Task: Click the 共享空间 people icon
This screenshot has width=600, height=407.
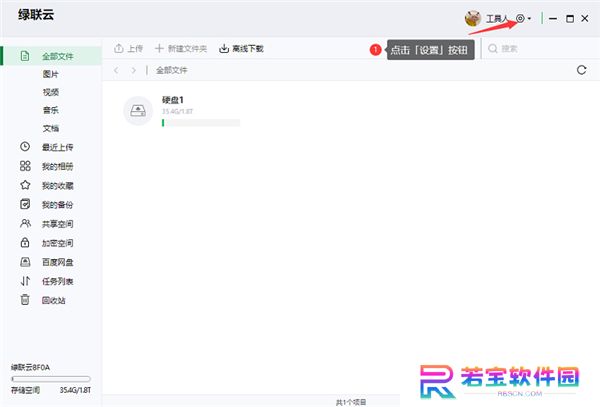Action: click(25, 223)
